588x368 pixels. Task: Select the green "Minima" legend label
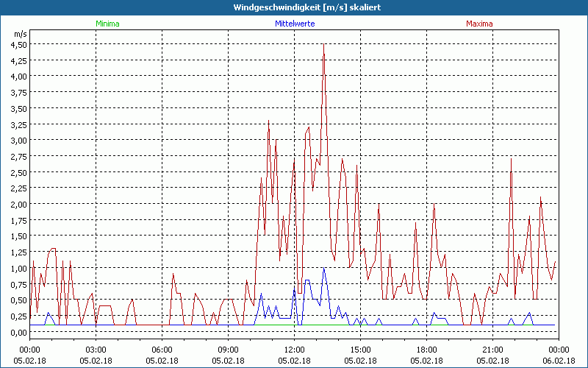coord(107,24)
